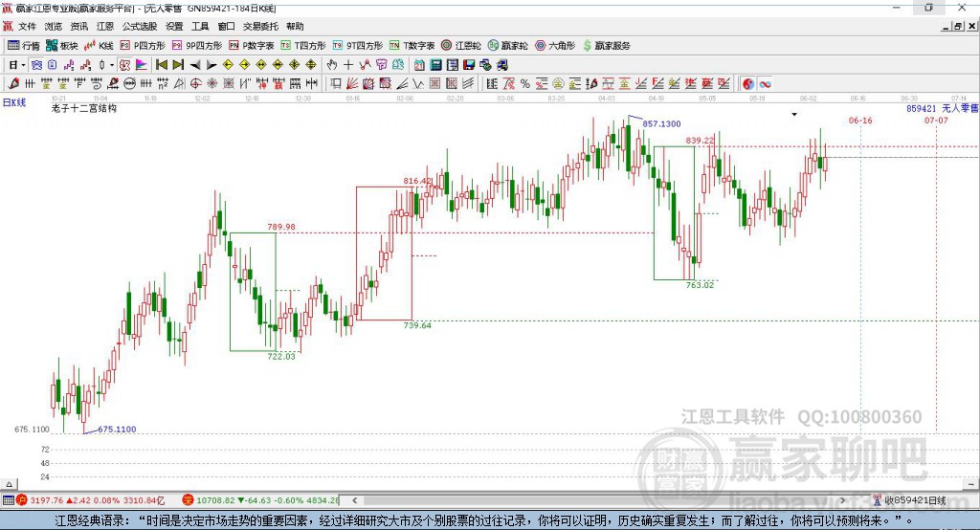This screenshot has width=980, height=530.
Task: Open the 9T四方形 tool
Action: 358,46
